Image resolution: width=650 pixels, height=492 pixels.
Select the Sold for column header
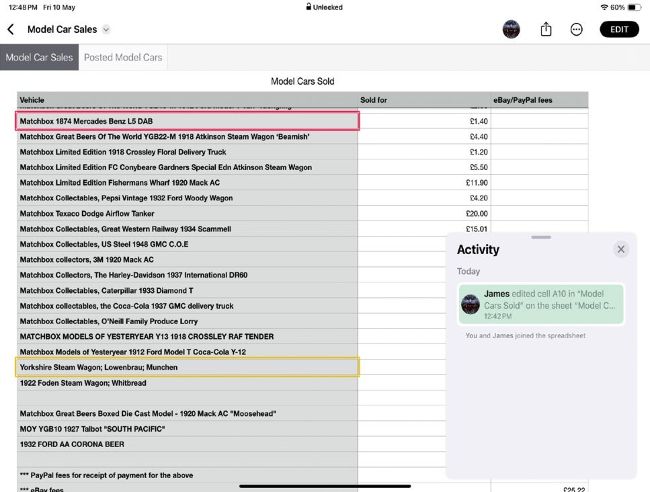(424, 100)
